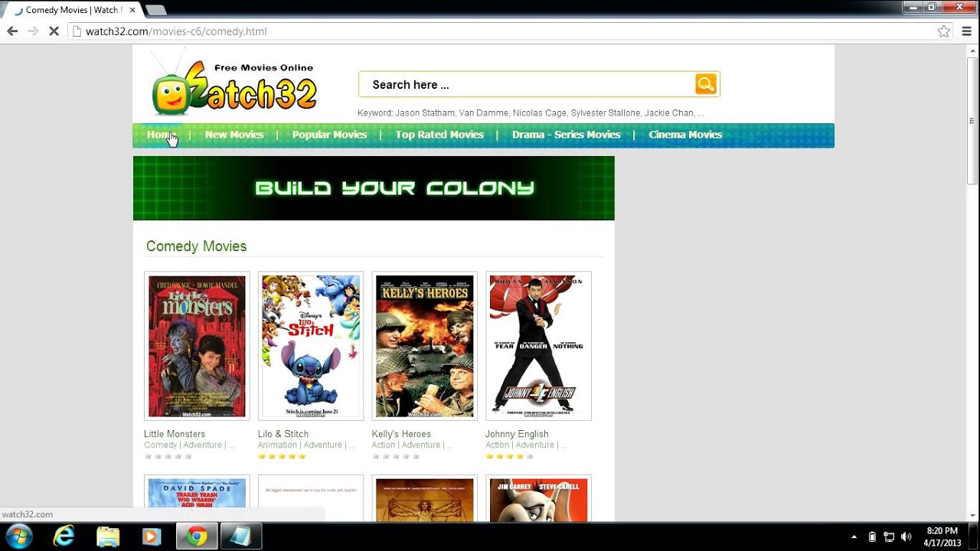Go to the Home menu item
980x551 pixels.
pyautogui.click(x=161, y=135)
